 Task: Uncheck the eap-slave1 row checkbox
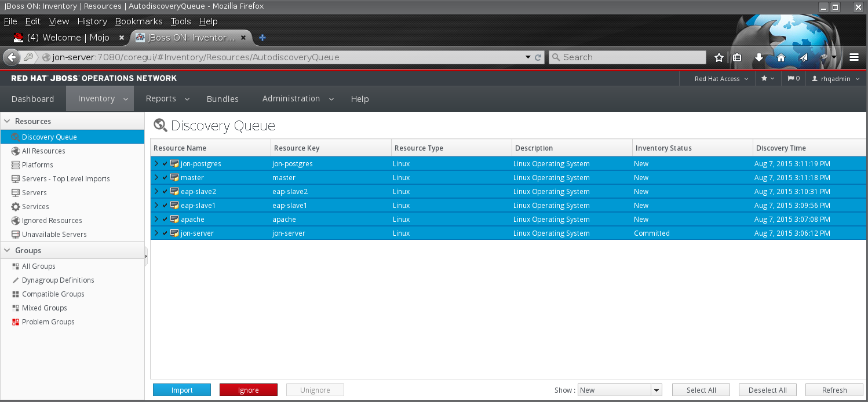(165, 206)
